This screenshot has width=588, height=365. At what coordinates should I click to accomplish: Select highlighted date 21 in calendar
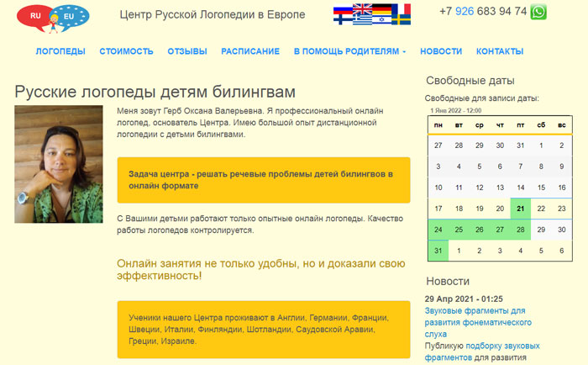521,209
